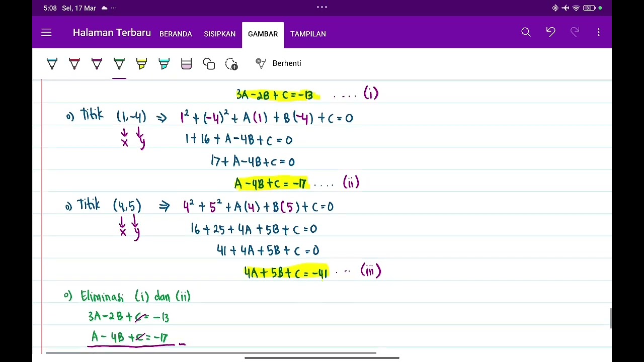Click the horizontal scrollbar under the page
The width and height of the screenshot is (644, 362).
click(x=211, y=353)
